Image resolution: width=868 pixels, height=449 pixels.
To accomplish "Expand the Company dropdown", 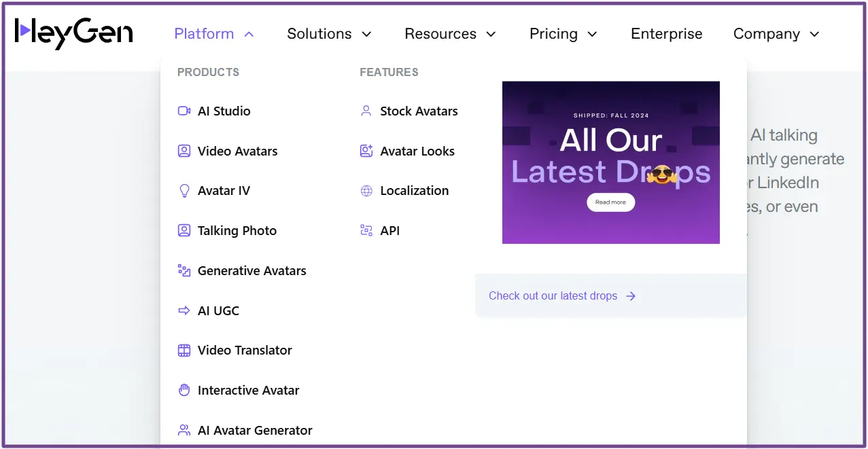I will [776, 33].
